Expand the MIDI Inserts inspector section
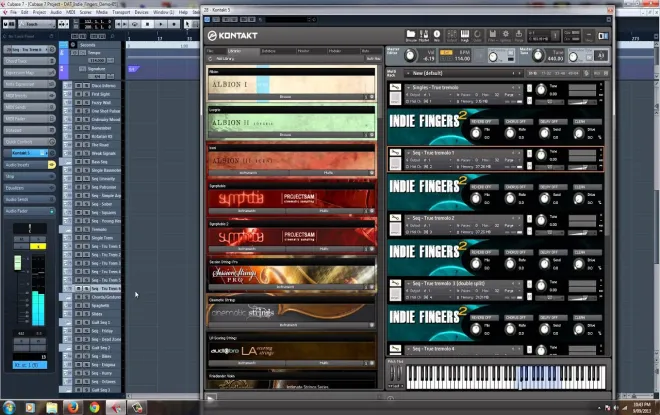Image resolution: width=660 pixels, height=415 pixels. (x=29, y=96)
